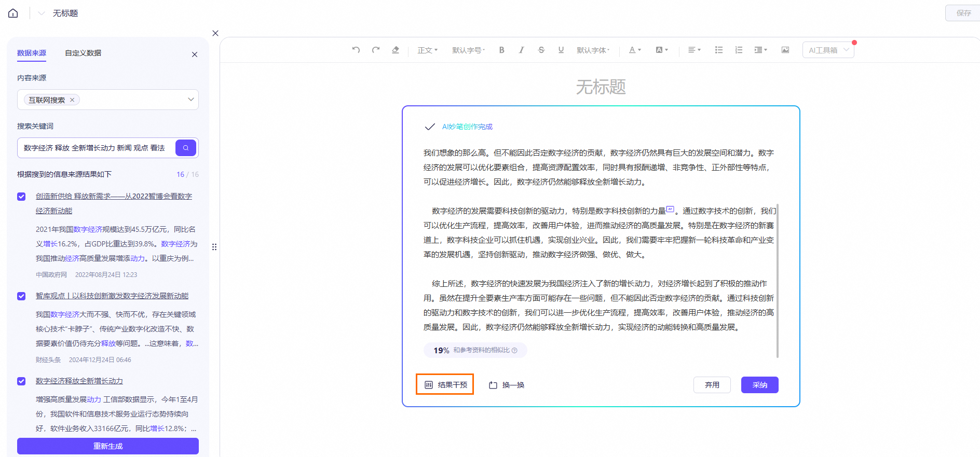Image resolution: width=980 pixels, height=457 pixels.
Task: Click the 弃用 discard button
Action: tap(712, 385)
